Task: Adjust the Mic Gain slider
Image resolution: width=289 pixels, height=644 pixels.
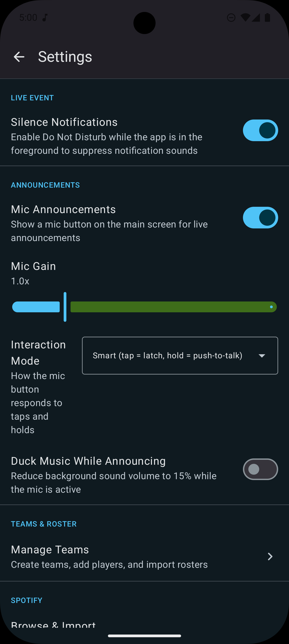Action: (65, 307)
